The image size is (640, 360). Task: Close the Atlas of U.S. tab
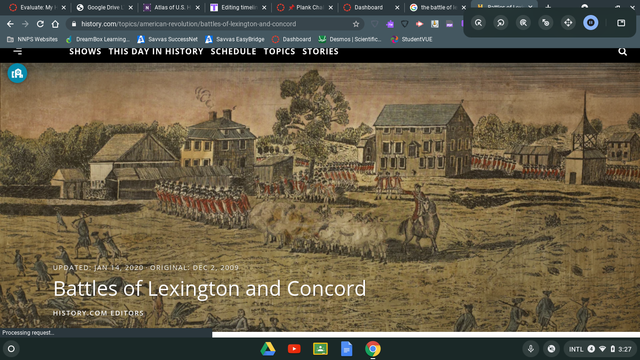coord(198,7)
